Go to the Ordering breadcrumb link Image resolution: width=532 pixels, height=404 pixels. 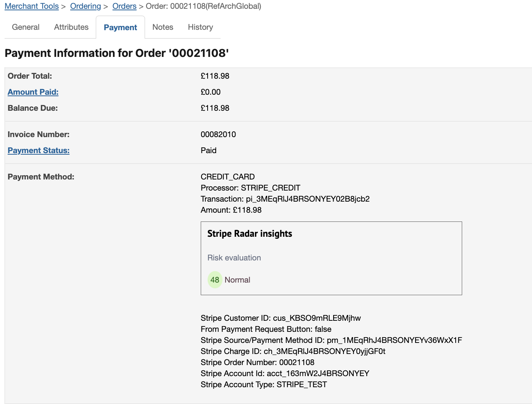click(85, 6)
